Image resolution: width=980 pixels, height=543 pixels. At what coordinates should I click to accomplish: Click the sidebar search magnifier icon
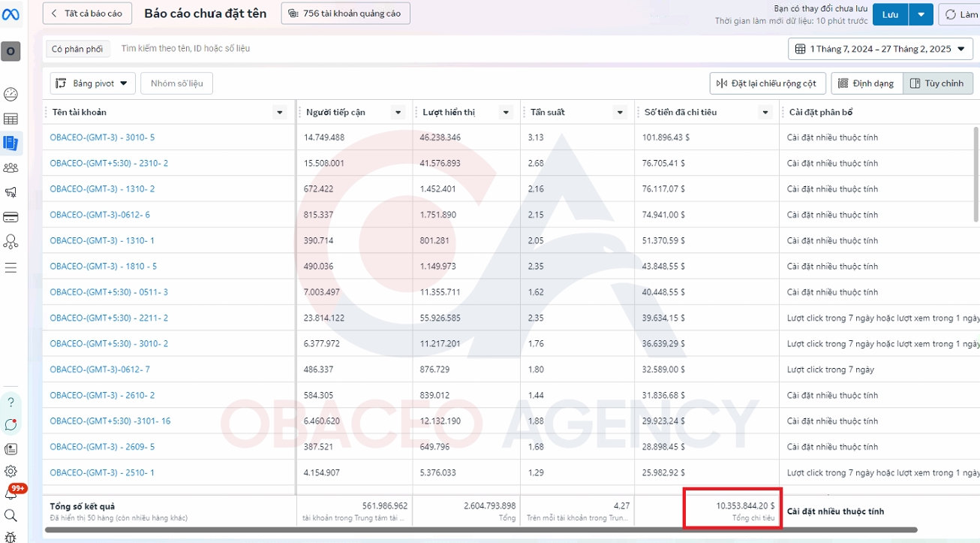[11, 515]
